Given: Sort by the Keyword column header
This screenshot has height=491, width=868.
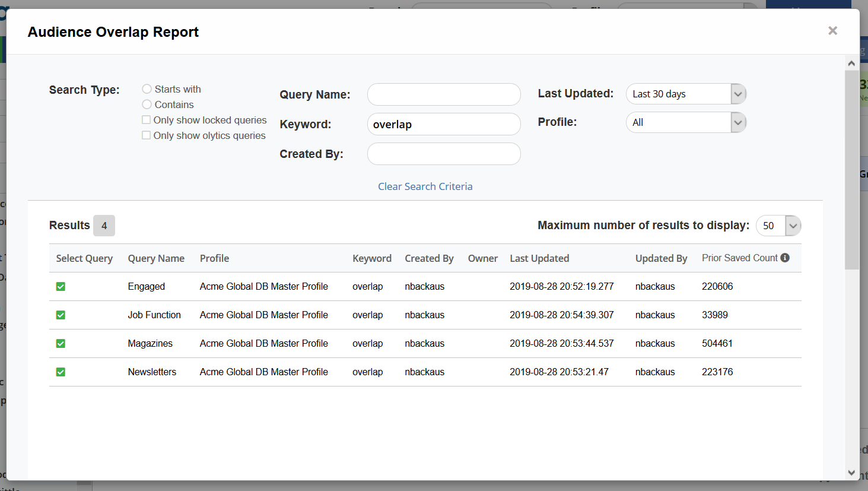Looking at the screenshot, I should [x=372, y=258].
